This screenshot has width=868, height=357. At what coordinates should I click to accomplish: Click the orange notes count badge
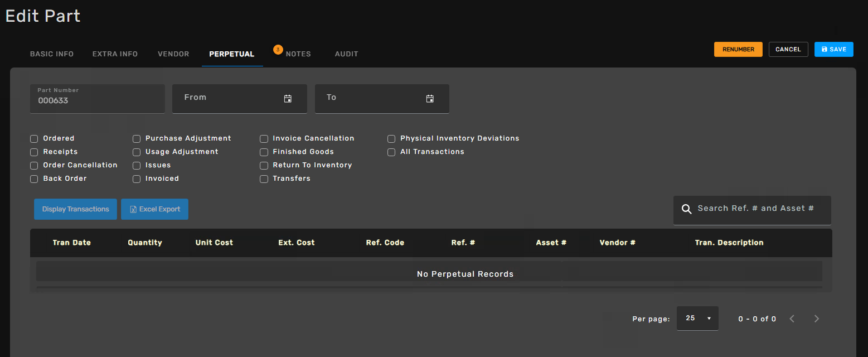(278, 50)
